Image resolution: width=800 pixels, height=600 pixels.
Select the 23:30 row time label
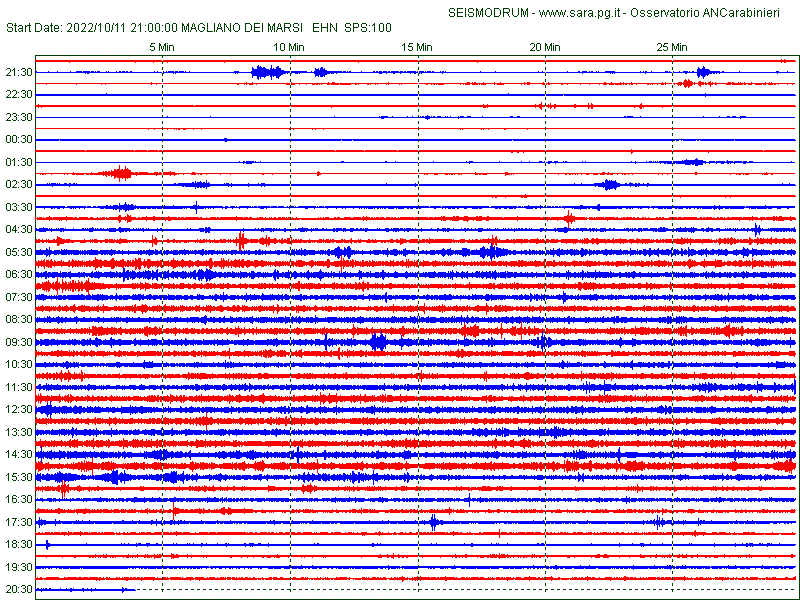click(x=19, y=117)
